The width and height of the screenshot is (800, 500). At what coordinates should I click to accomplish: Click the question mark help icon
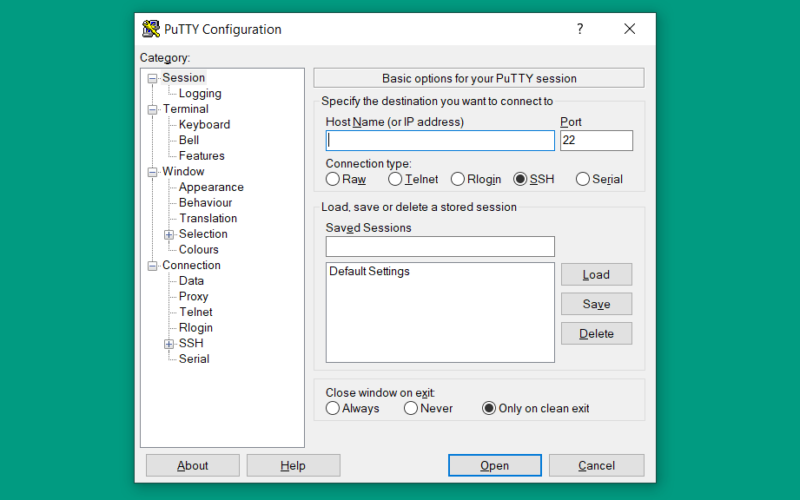580,29
